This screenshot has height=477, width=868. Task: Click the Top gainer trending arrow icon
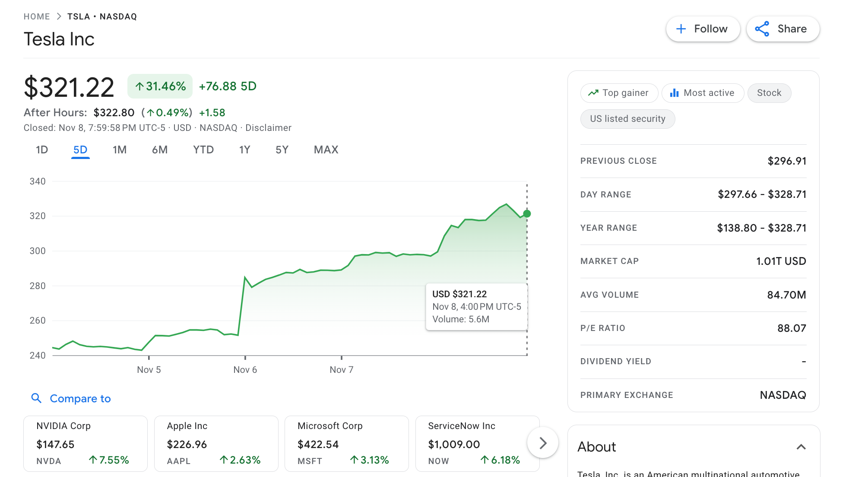pyautogui.click(x=593, y=93)
